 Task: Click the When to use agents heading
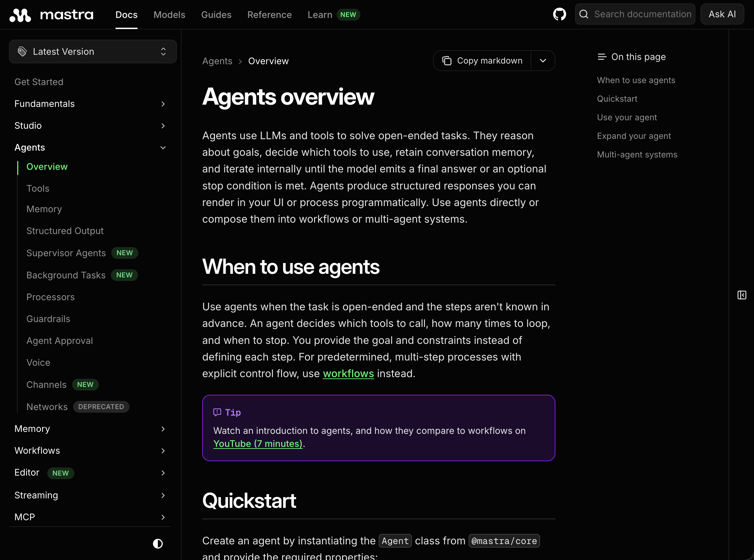[x=291, y=267]
